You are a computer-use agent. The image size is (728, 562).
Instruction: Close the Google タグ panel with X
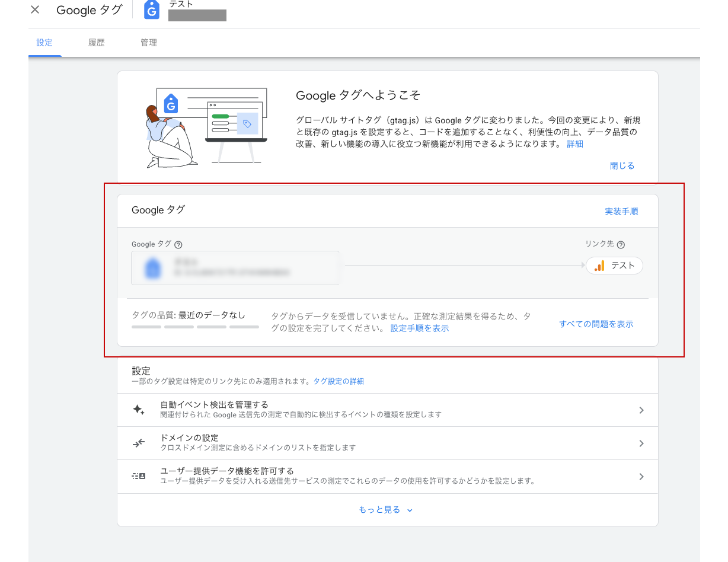coord(35,10)
